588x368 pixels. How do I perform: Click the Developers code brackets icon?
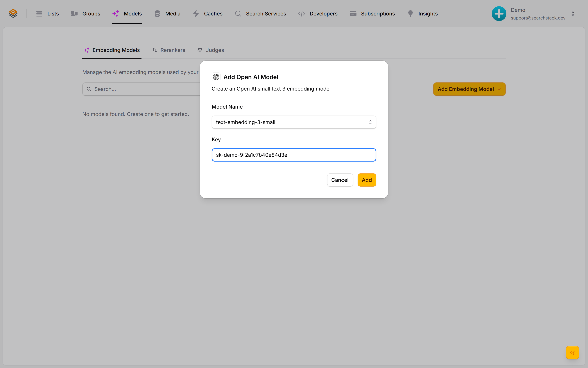(x=302, y=14)
